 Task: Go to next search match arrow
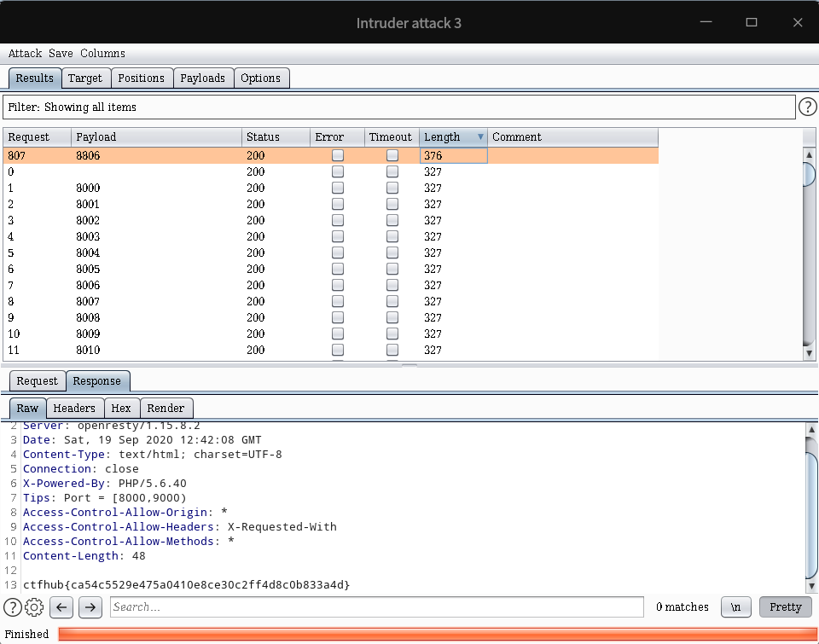click(90, 607)
